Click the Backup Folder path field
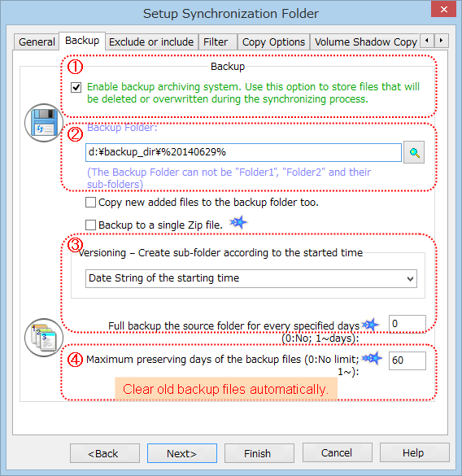 point(243,152)
